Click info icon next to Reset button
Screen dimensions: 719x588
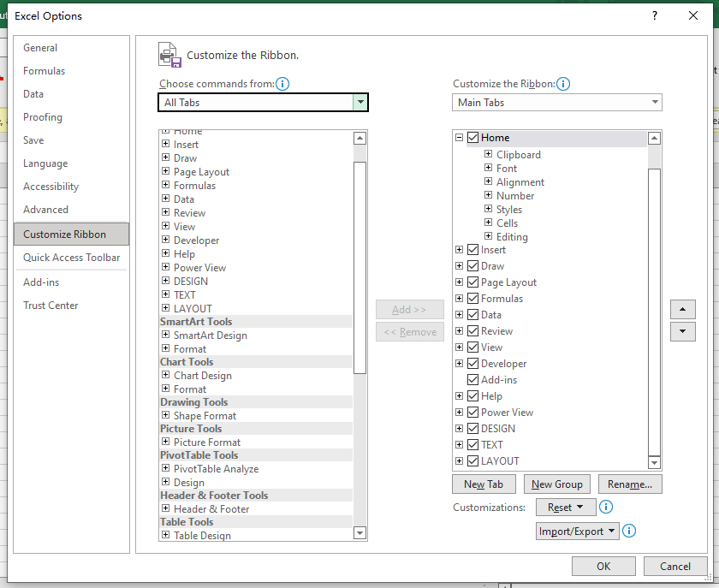tap(606, 507)
